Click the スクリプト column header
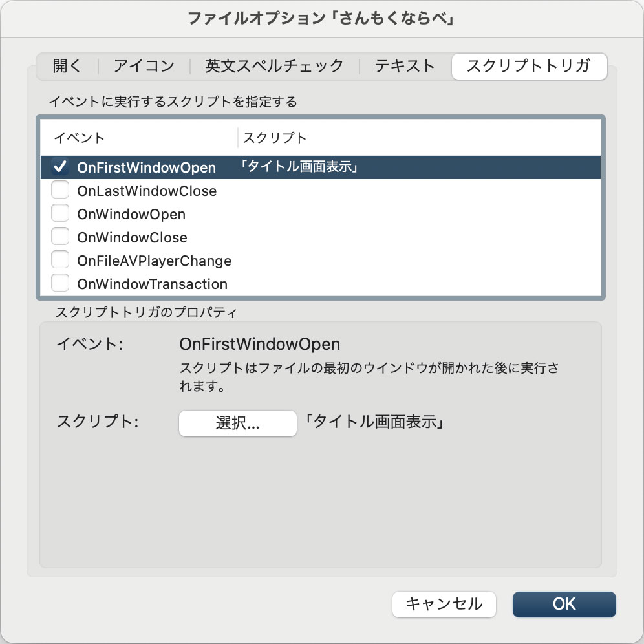644x644 pixels. (275, 138)
